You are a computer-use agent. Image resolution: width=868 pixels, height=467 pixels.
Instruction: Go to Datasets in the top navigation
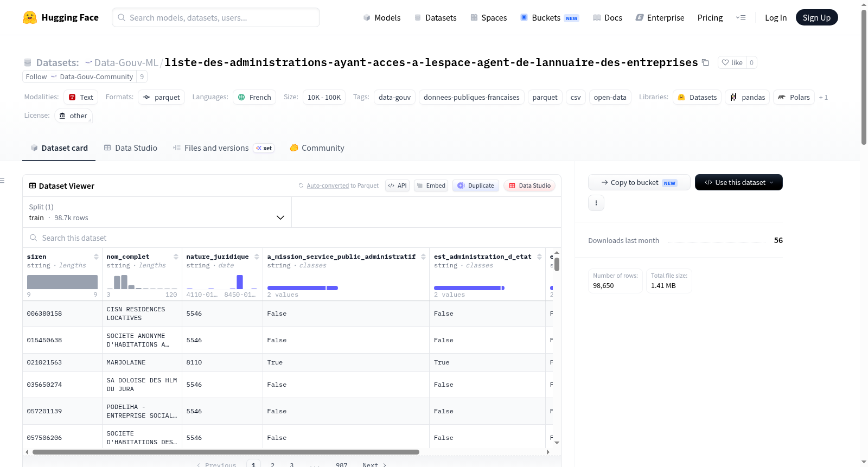click(435, 17)
